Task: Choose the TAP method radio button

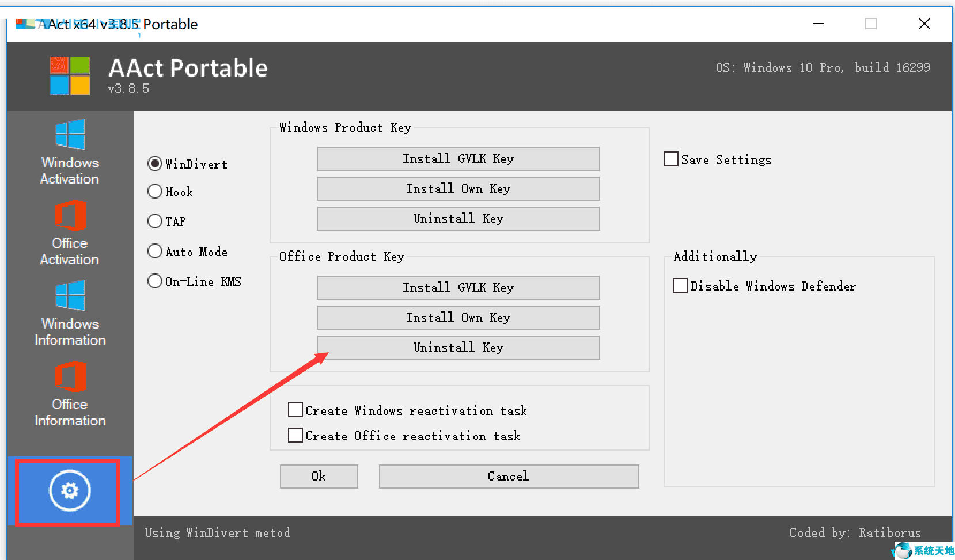Action: (155, 221)
